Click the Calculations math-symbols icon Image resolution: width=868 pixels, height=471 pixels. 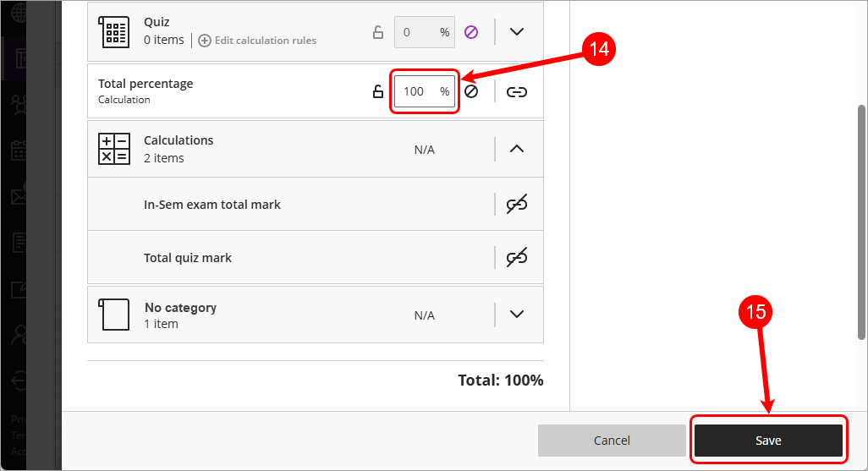pos(114,149)
